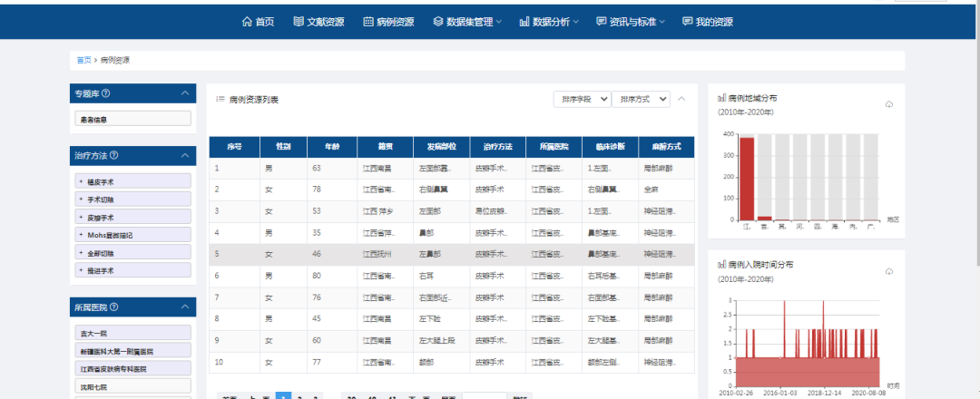Viewport: 980px width, 399px height.
Task: Click the help icon next to 专题库
Action: point(106,93)
